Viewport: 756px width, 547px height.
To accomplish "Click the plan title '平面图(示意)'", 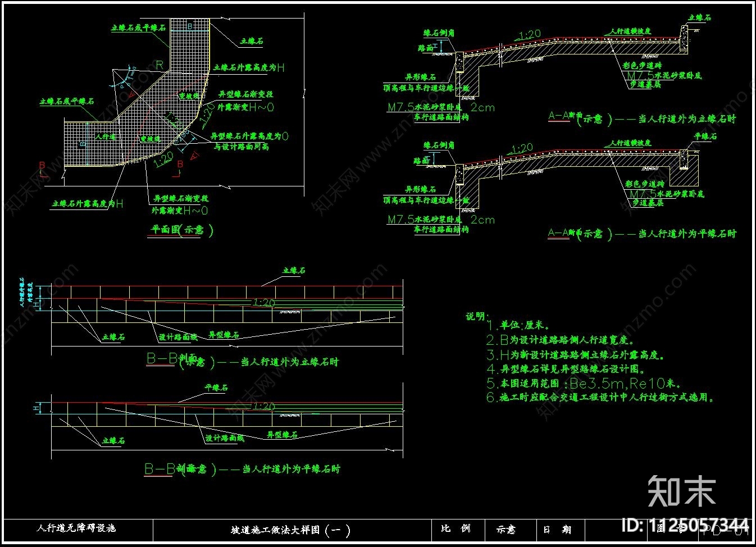I will coord(182,230).
